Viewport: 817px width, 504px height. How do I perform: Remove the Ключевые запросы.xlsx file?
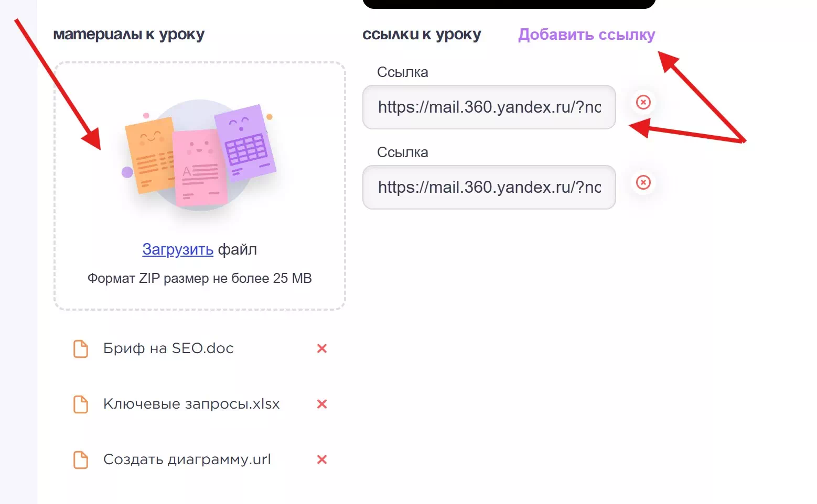pos(322,404)
